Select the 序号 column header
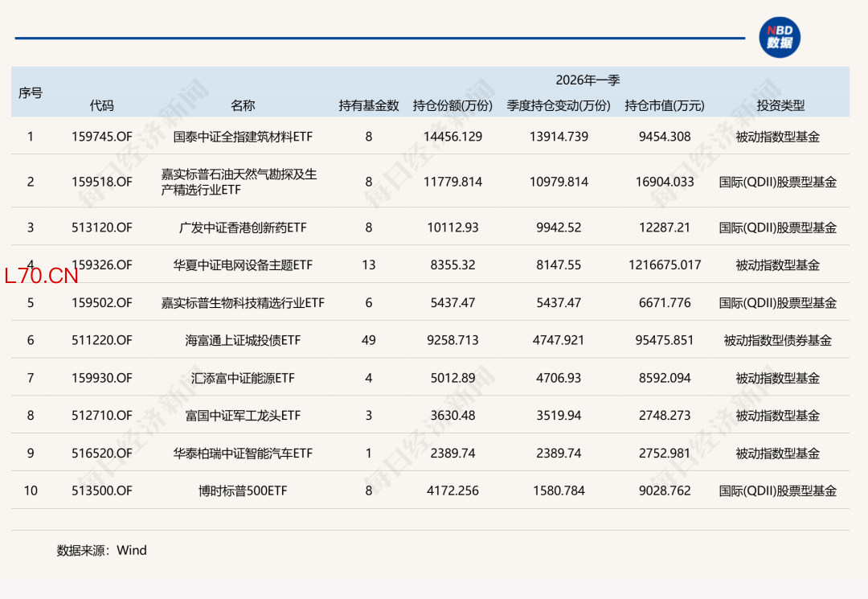This screenshot has width=868, height=599. tap(31, 93)
